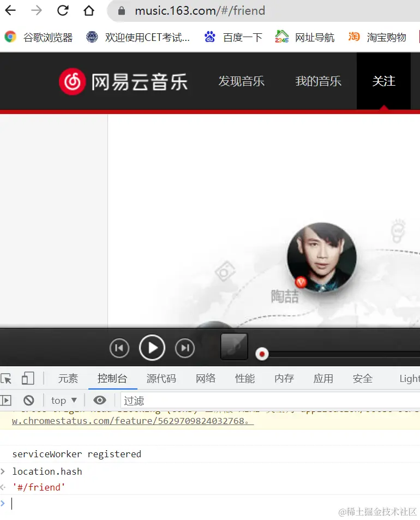
Task: Open the top JavaScript context dropdown
Action: click(x=64, y=401)
